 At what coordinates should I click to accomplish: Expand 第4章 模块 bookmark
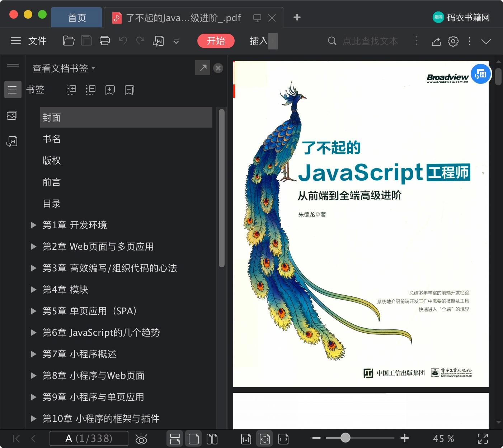(x=34, y=290)
